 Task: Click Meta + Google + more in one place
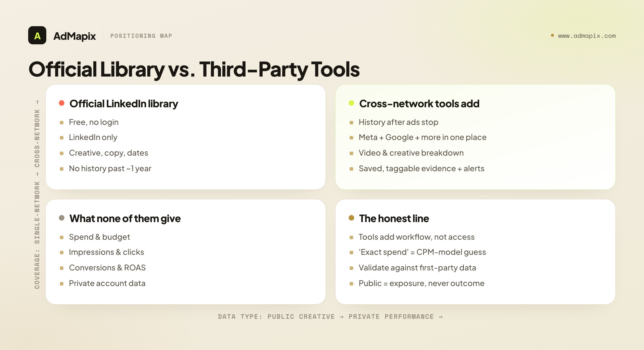tap(422, 137)
